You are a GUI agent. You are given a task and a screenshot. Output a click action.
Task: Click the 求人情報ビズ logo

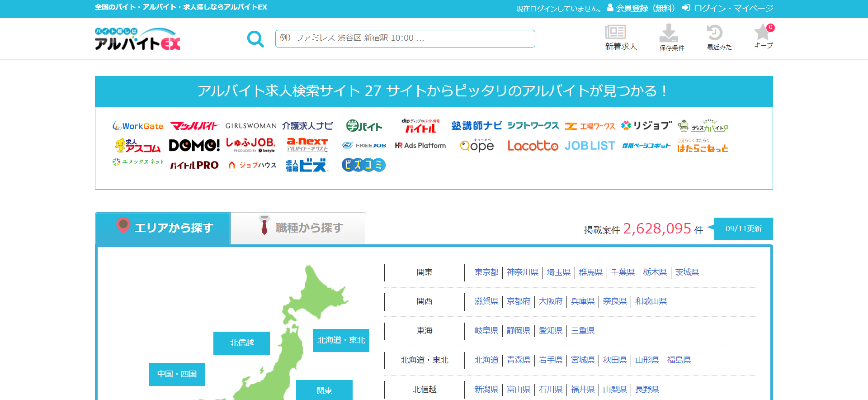(x=307, y=166)
